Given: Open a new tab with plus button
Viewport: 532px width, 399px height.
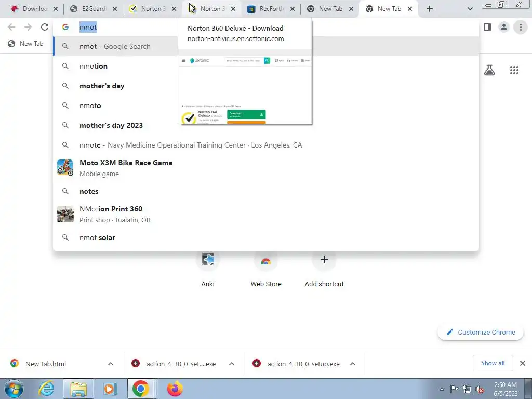Looking at the screenshot, I should coord(430,9).
